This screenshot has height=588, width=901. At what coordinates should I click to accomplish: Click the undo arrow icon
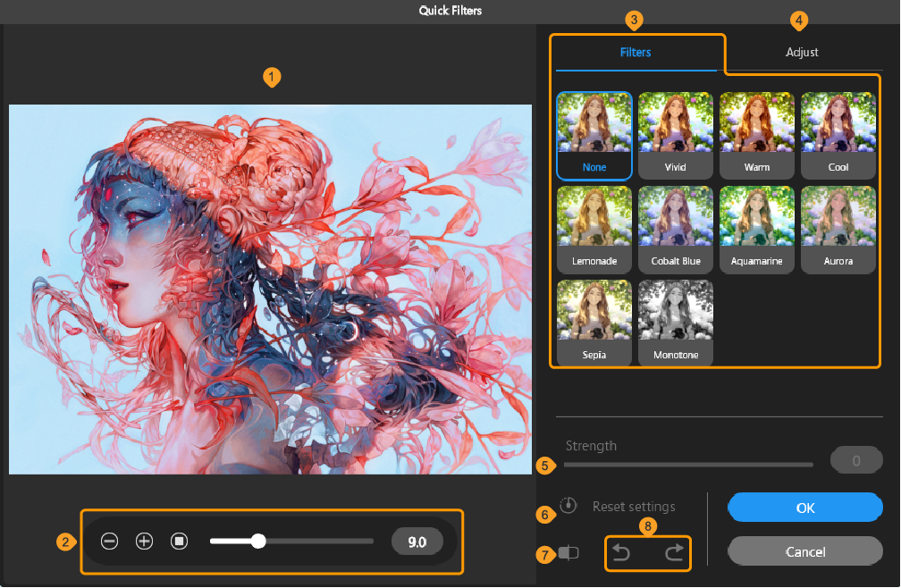621,553
